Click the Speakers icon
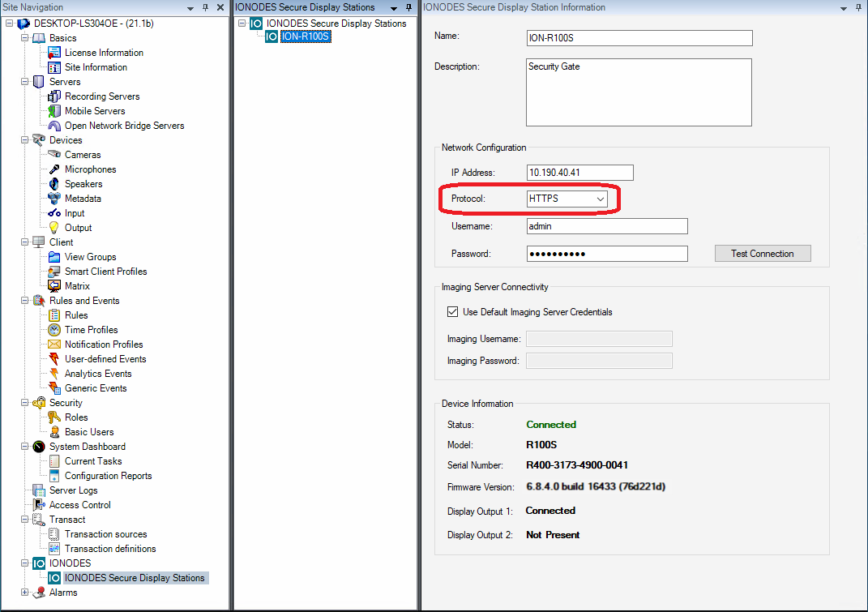Viewport: 868px width, 612px height. pyautogui.click(x=54, y=184)
